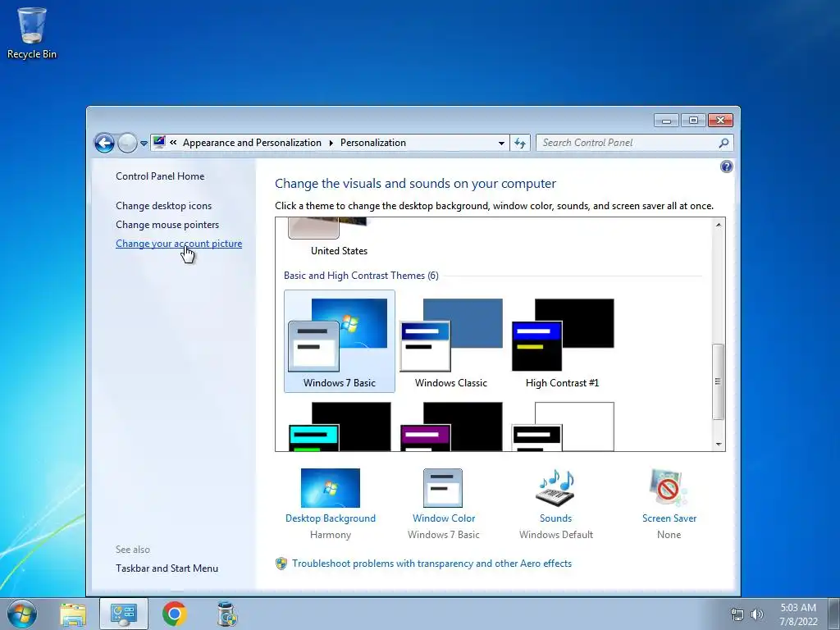840x630 pixels.
Task: Click the taskbar clock showing 5:03 AM
Action: click(798, 614)
